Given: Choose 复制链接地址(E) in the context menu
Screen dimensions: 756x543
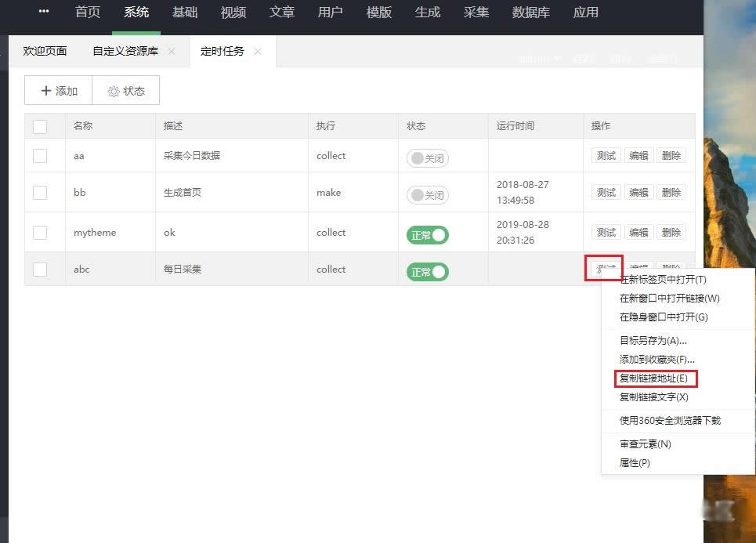Looking at the screenshot, I should click(657, 378).
